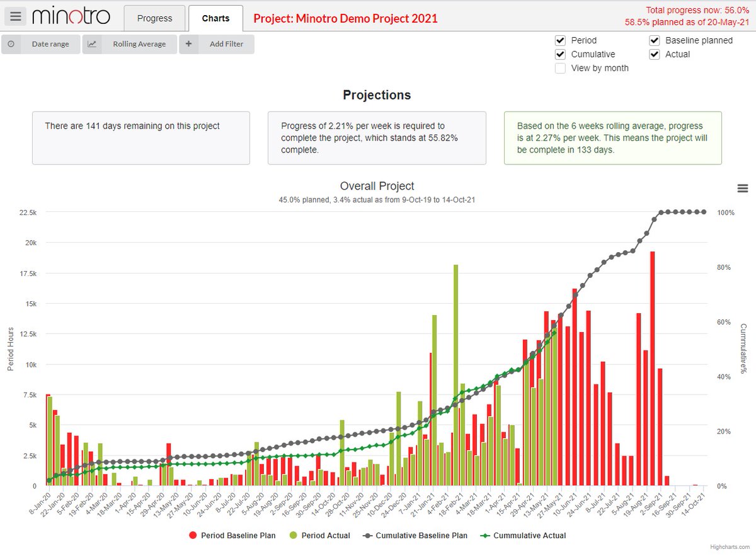Uncheck the Period checkbox
Viewport: 756px width, 559px height.
coord(560,40)
